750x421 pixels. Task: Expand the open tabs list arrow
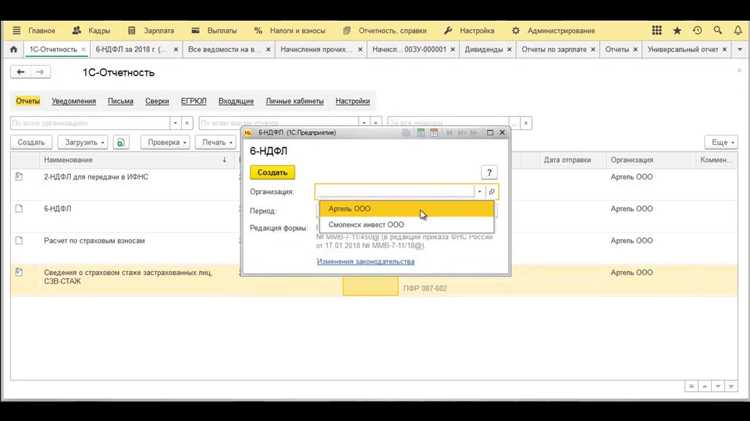tap(739, 49)
